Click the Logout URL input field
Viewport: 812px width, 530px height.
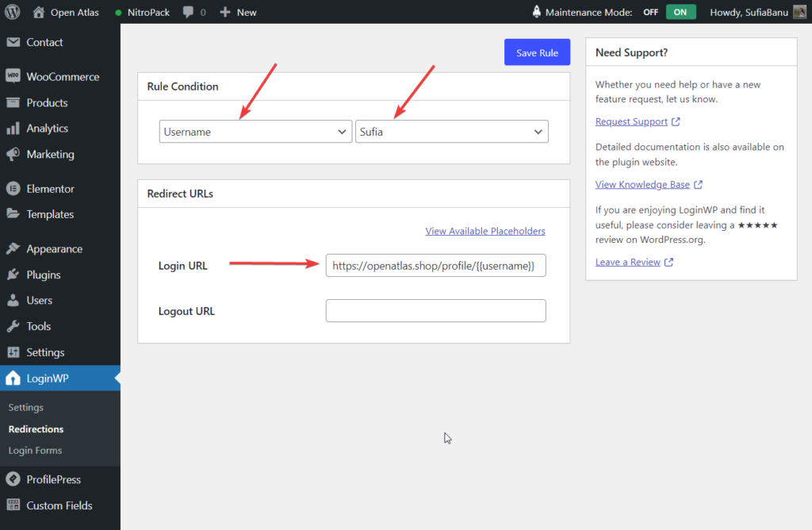coord(435,311)
